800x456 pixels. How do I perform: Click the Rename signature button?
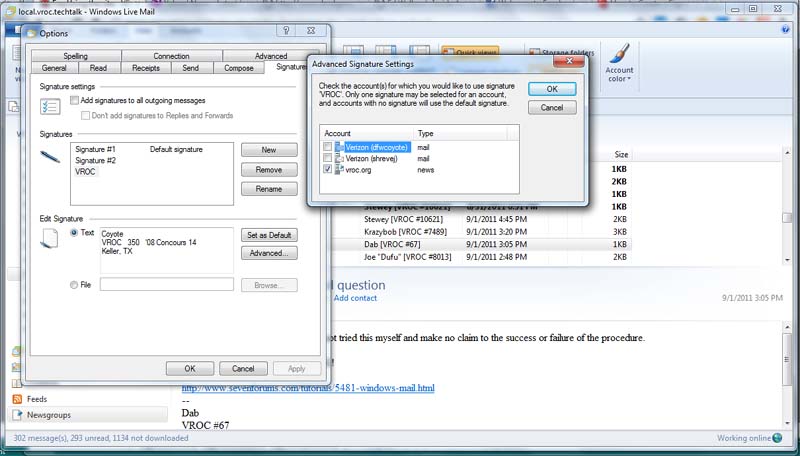(269, 189)
